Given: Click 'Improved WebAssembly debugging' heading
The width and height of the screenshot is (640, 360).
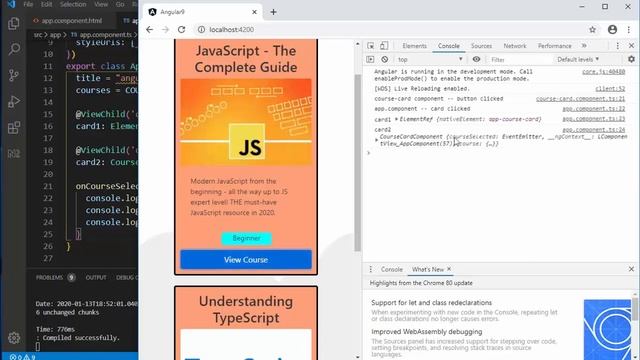Looking at the screenshot, I should (427, 332).
